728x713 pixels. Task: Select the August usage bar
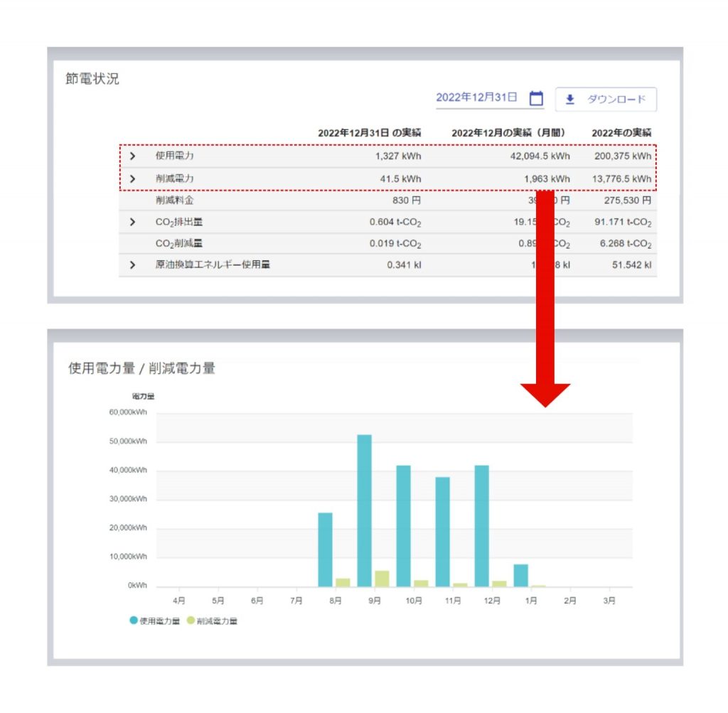(326, 550)
